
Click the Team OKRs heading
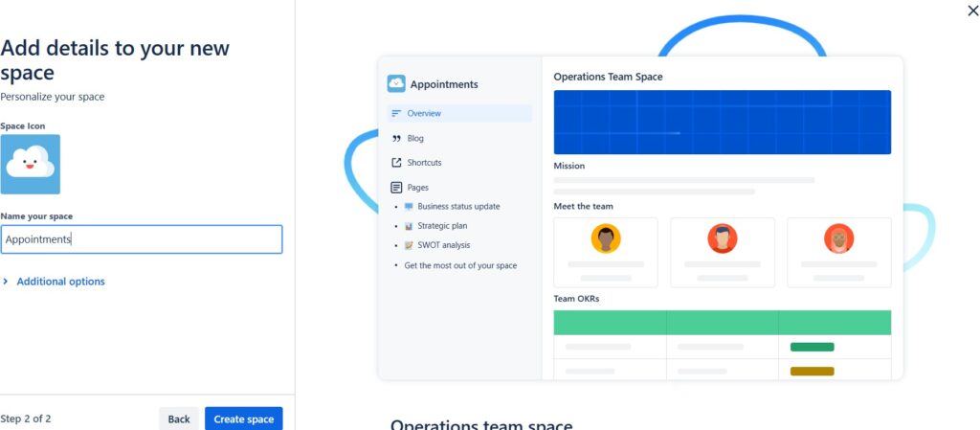point(576,299)
